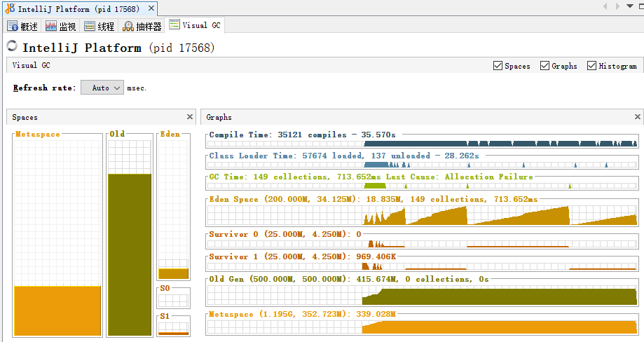Image resolution: width=644 pixels, height=342 pixels.
Task: Show the opened documents list dropdown
Action: point(630,6)
